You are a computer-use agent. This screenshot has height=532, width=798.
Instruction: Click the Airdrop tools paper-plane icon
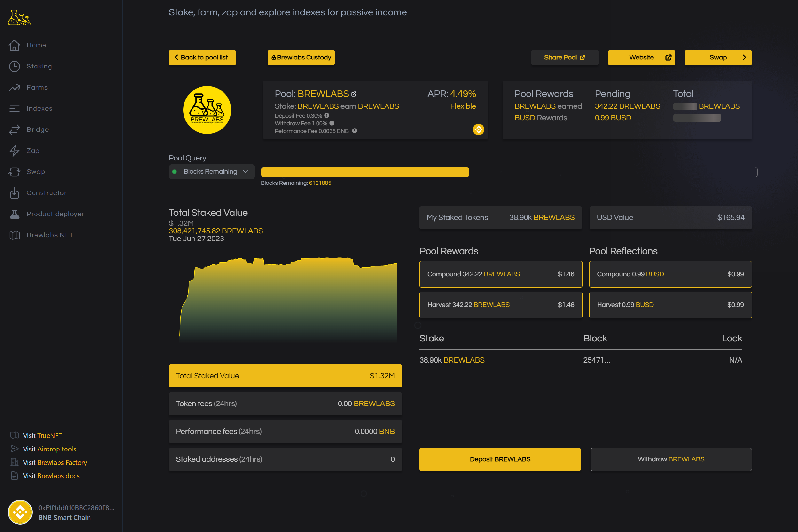pyautogui.click(x=14, y=449)
